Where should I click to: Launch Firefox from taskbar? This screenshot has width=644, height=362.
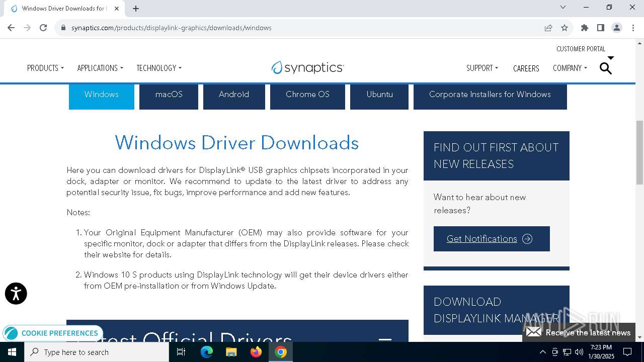coord(256,352)
